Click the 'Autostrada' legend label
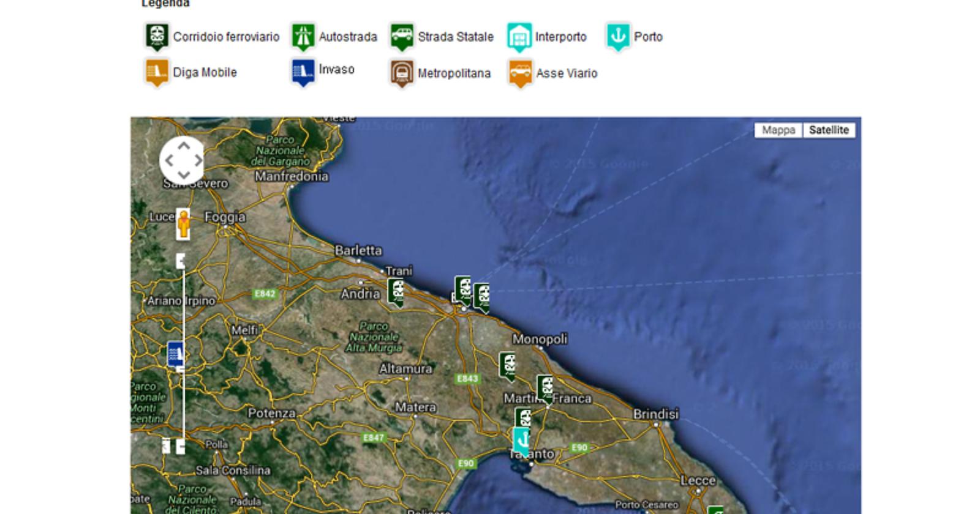The width and height of the screenshot is (980, 514). (x=348, y=37)
